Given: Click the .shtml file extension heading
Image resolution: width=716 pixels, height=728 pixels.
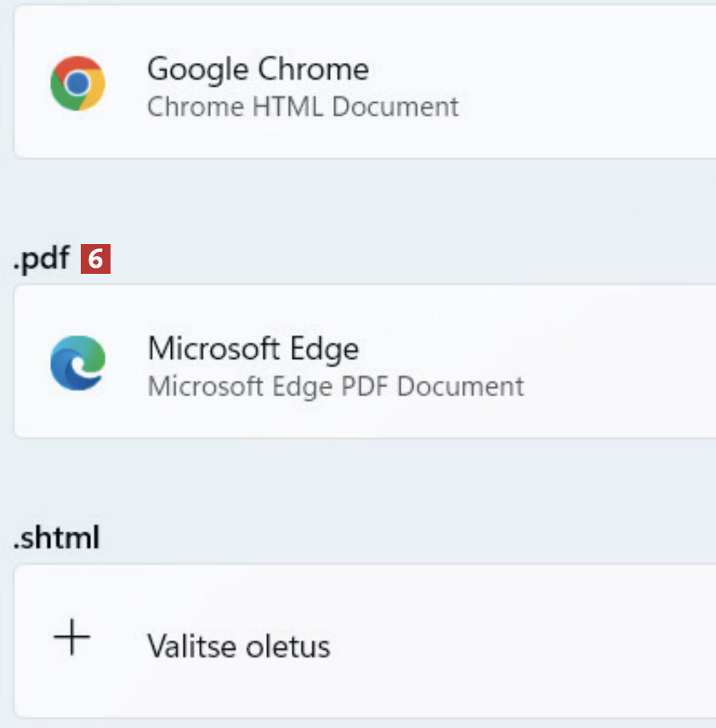Looking at the screenshot, I should pyautogui.click(x=56, y=537).
